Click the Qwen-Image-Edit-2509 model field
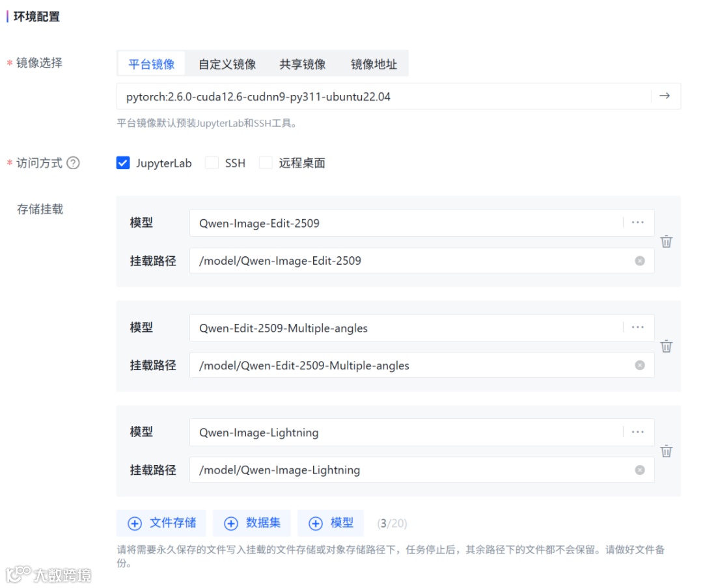703x588 pixels. point(421,222)
